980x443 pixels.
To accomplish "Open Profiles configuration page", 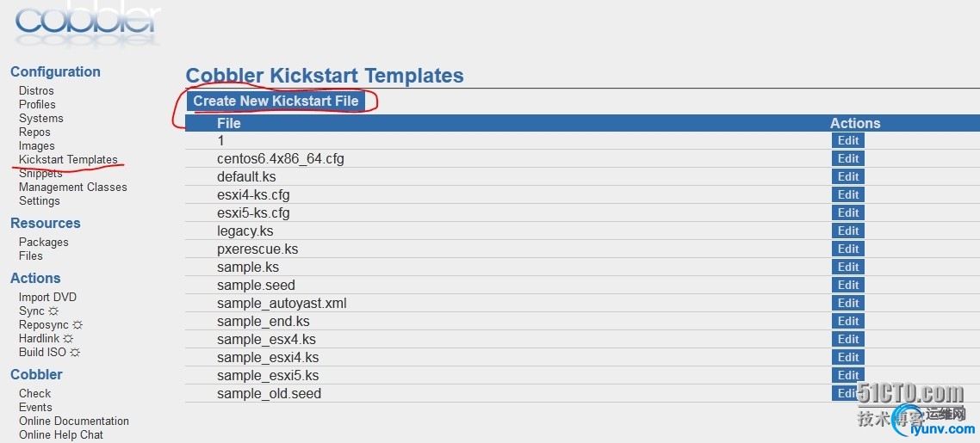I will pyautogui.click(x=37, y=104).
